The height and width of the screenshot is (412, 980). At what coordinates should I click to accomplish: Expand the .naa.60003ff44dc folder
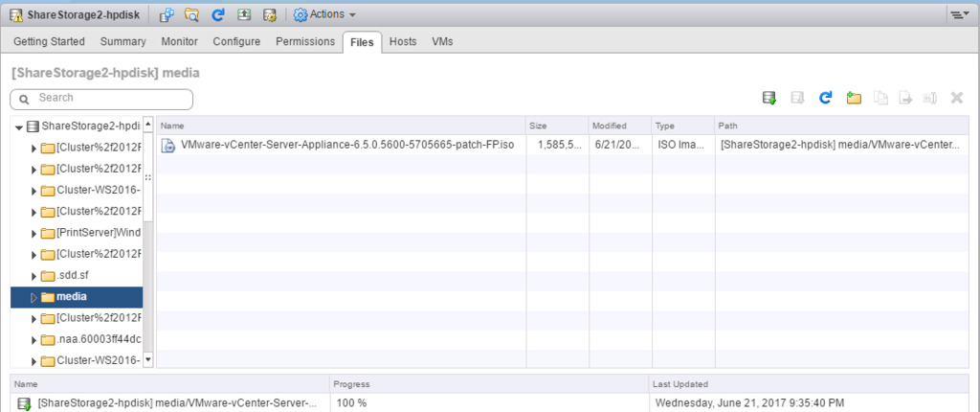click(33, 340)
